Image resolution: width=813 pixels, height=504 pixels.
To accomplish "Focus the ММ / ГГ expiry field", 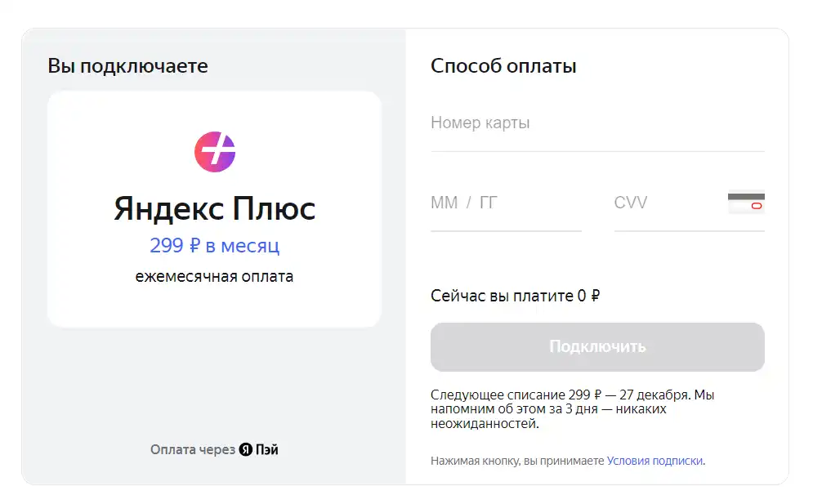I will click(x=506, y=203).
